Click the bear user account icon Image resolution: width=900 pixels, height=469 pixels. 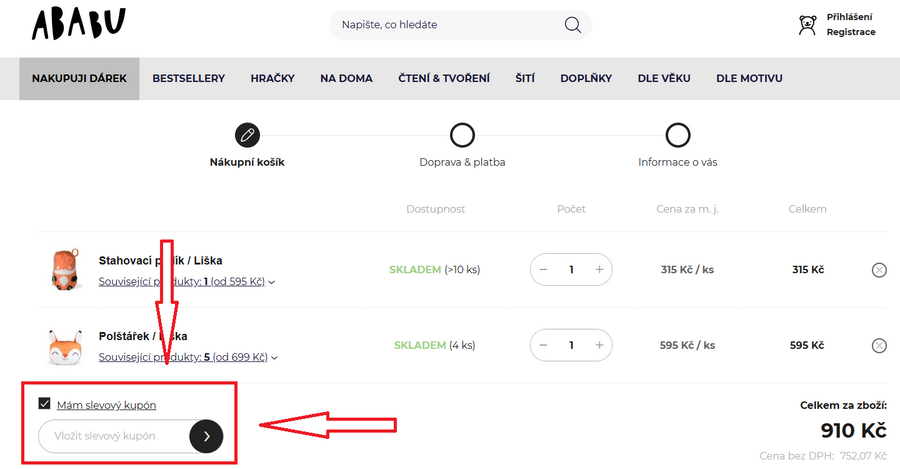pyautogui.click(x=807, y=25)
